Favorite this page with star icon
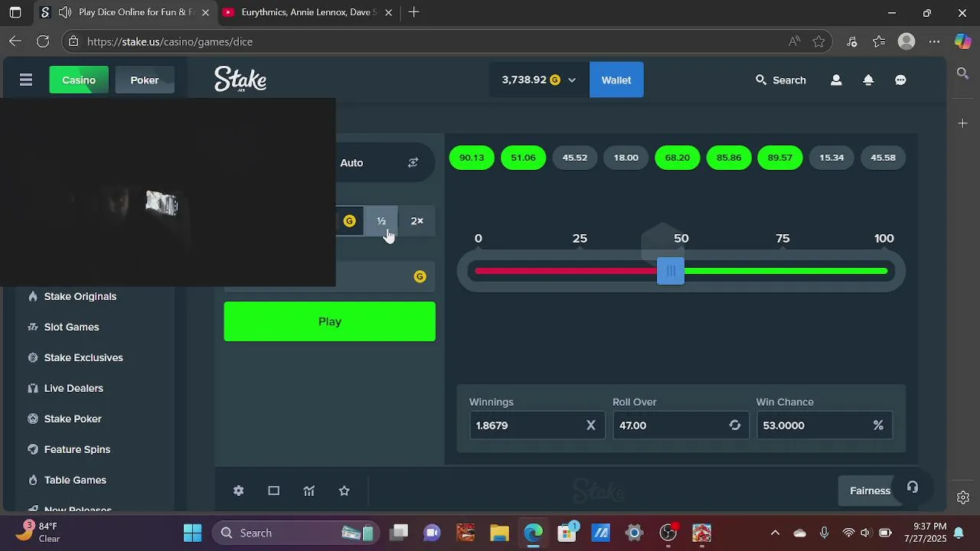This screenshot has width=980, height=551. (818, 41)
